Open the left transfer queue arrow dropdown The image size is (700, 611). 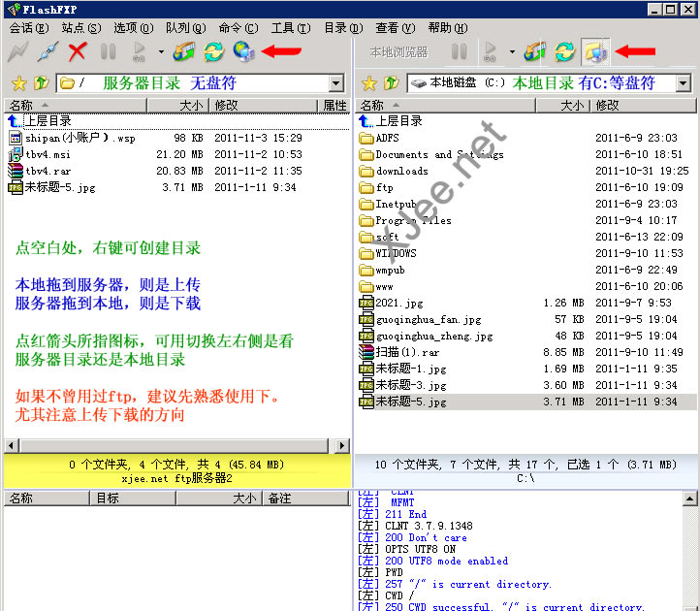pos(161,52)
